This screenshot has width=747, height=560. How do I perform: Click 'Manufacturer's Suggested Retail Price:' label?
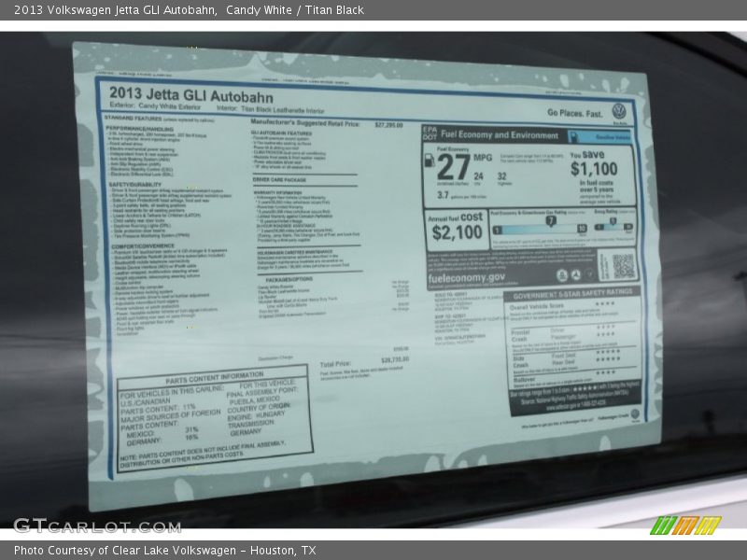click(x=305, y=123)
